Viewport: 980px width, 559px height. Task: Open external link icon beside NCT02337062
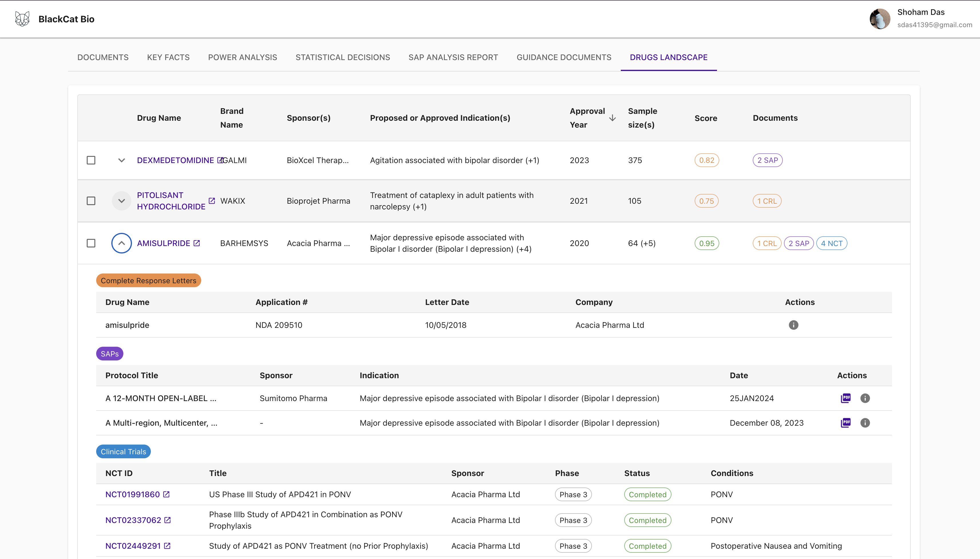(x=167, y=520)
